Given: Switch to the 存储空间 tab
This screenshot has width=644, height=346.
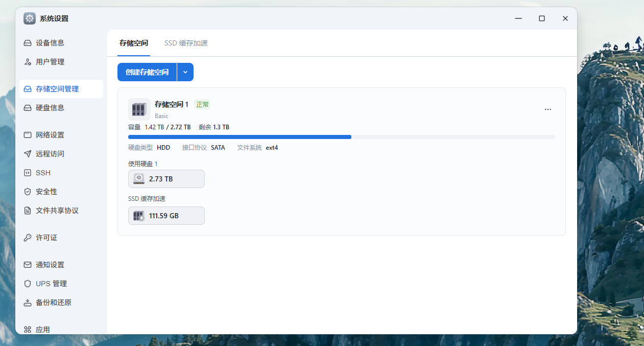Looking at the screenshot, I should tap(134, 43).
